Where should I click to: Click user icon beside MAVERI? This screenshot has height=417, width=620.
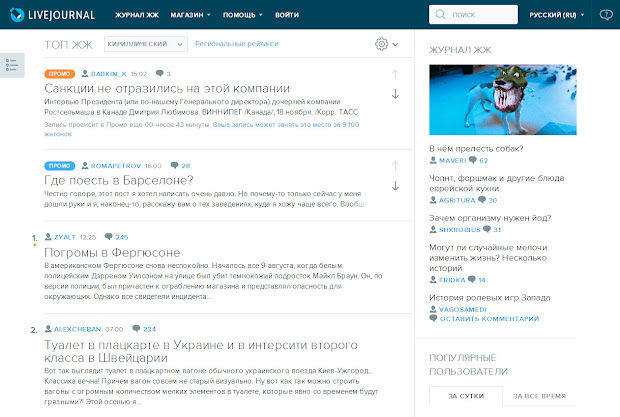click(x=433, y=160)
